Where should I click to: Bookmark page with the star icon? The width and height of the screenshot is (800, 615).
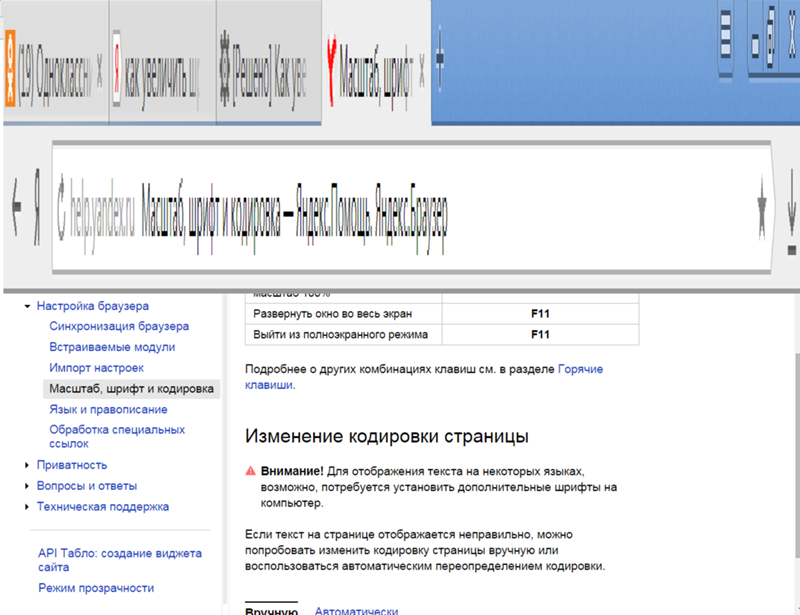pyautogui.click(x=762, y=207)
